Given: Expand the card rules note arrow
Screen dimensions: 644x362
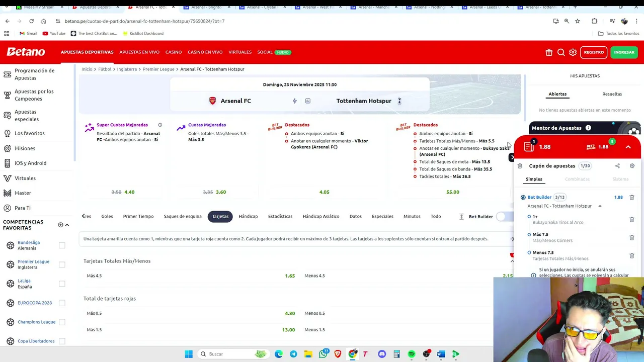Looking at the screenshot, I should click(512, 239).
